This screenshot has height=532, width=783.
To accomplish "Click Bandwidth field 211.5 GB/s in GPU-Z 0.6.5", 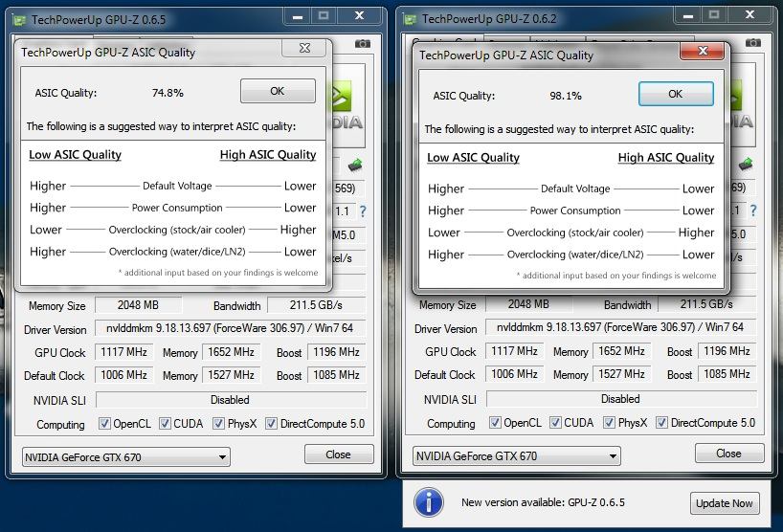I will pyautogui.click(x=317, y=305).
